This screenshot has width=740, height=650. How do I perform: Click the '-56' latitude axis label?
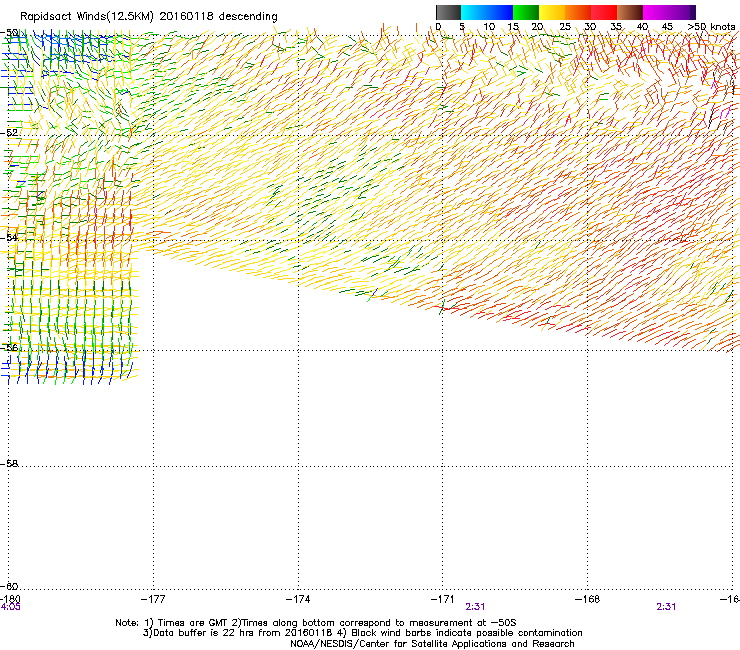(x=9, y=347)
